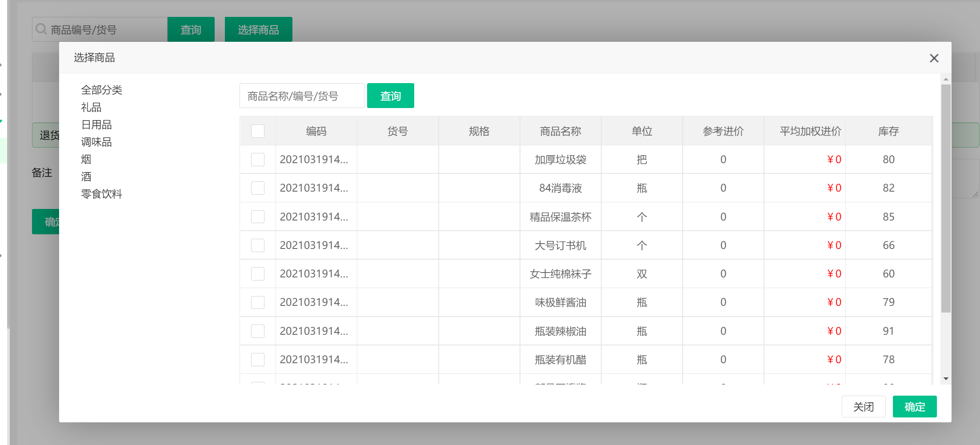Image resolution: width=980 pixels, height=445 pixels.
Task: Select the 烟 category
Action: [86, 159]
